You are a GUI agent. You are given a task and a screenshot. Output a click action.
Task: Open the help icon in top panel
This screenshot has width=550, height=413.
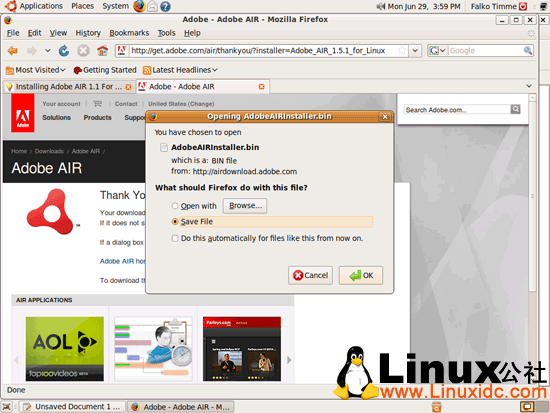[x=165, y=6]
